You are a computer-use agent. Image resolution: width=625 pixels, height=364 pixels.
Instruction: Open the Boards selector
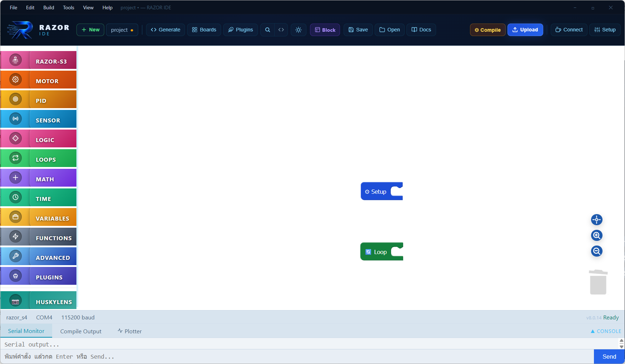pyautogui.click(x=204, y=30)
